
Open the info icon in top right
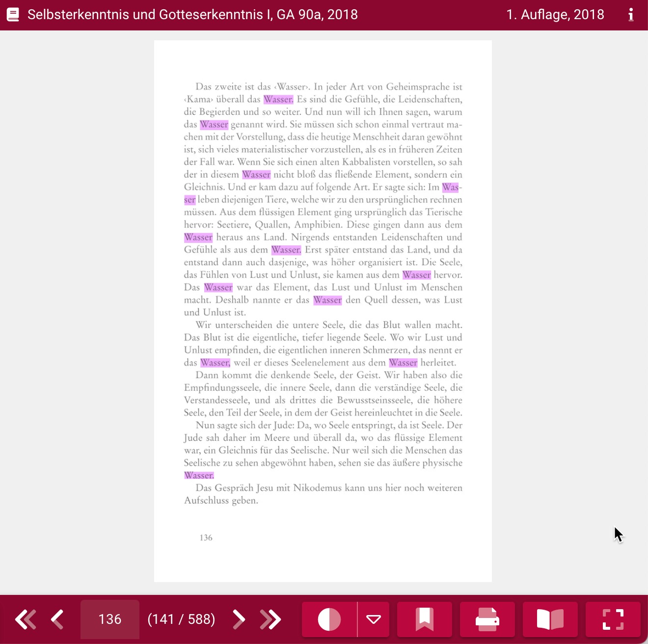coord(631,15)
